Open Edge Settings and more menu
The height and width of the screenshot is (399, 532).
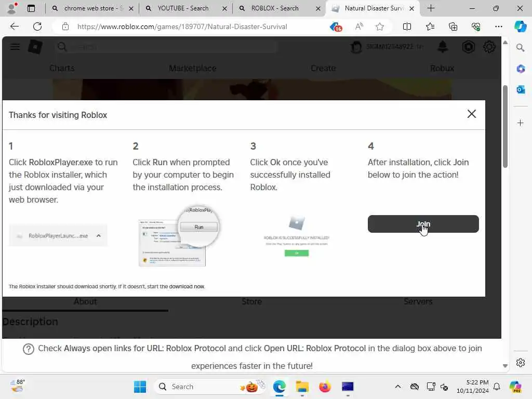[x=498, y=26]
